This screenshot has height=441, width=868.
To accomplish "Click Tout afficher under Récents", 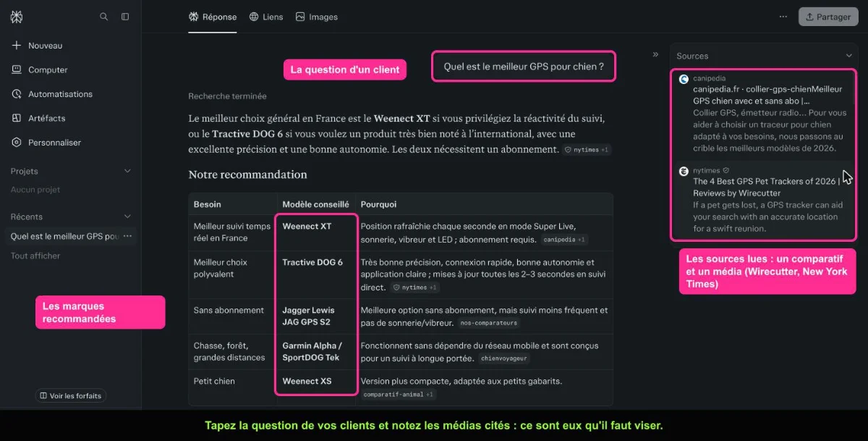I will (35, 256).
